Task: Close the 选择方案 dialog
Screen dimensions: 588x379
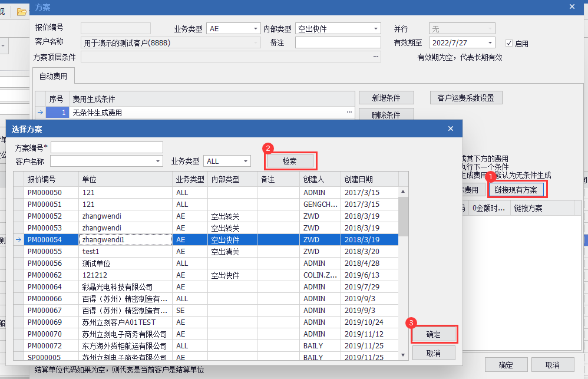Action: pyautogui.click(x=451, y=128)
